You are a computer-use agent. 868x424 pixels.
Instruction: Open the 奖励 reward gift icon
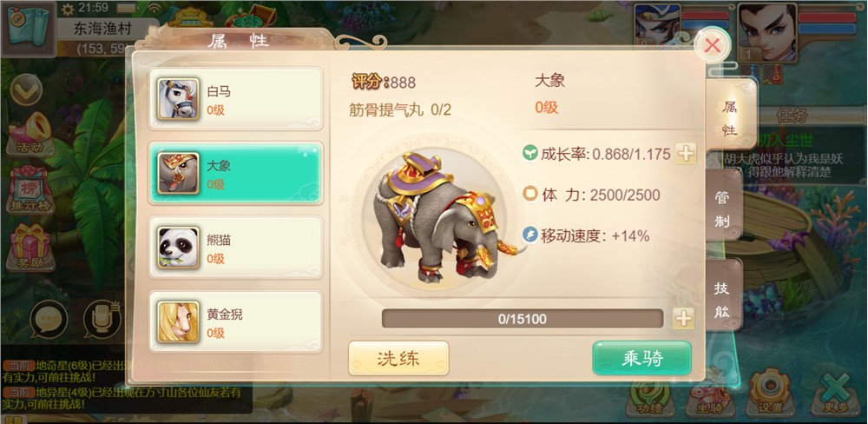coord(30,248)
